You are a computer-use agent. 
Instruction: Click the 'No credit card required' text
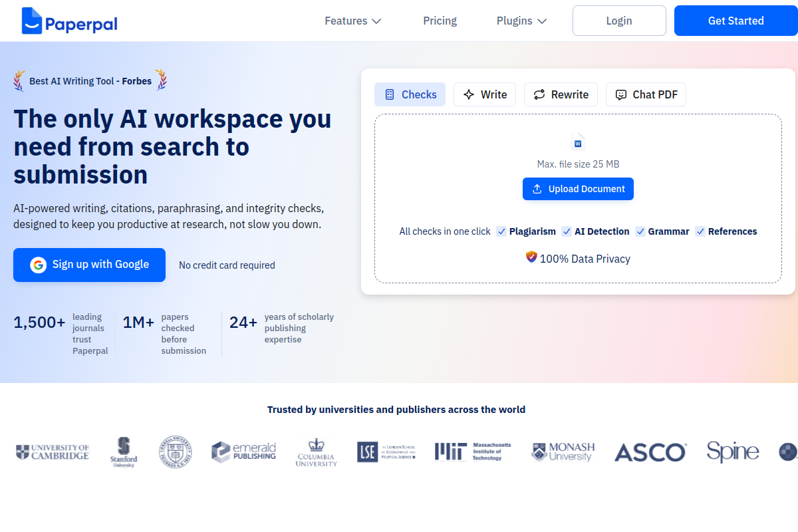(x=227, y=265)
